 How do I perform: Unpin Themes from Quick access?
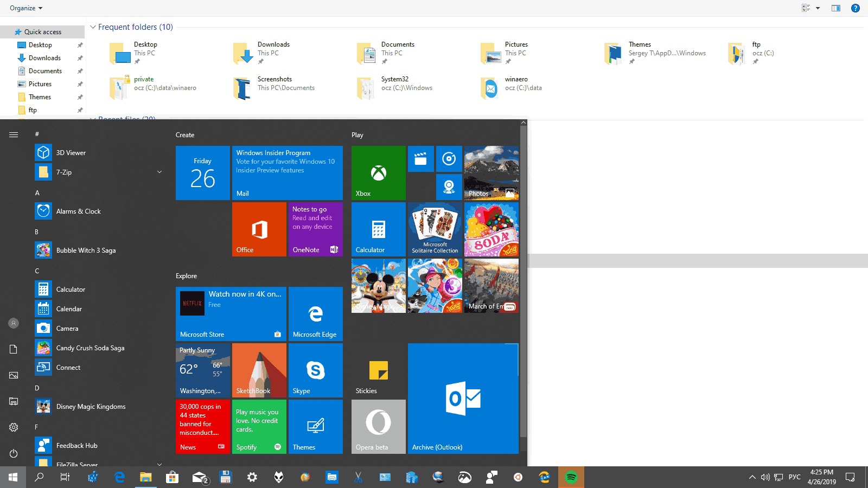80,97
